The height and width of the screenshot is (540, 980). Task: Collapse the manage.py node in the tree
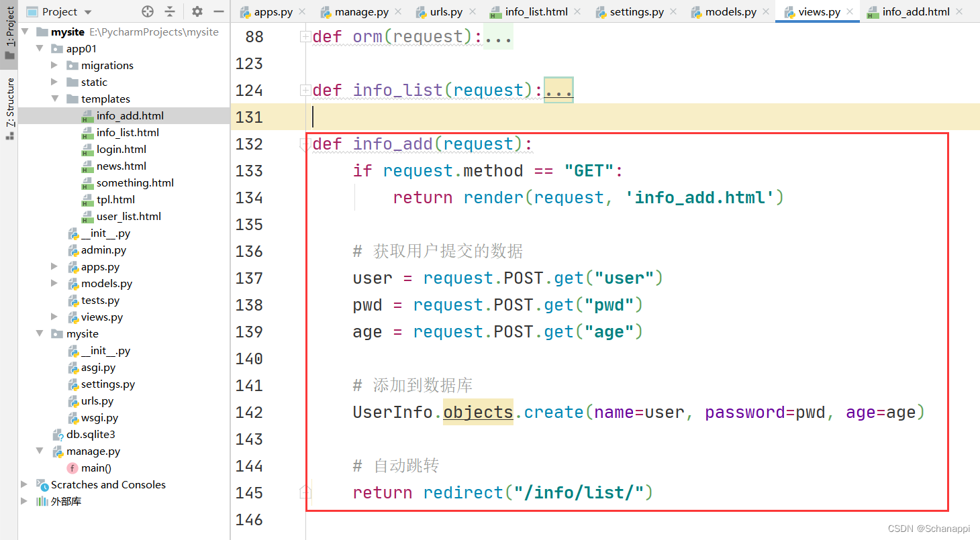click(x=40, y=451)
